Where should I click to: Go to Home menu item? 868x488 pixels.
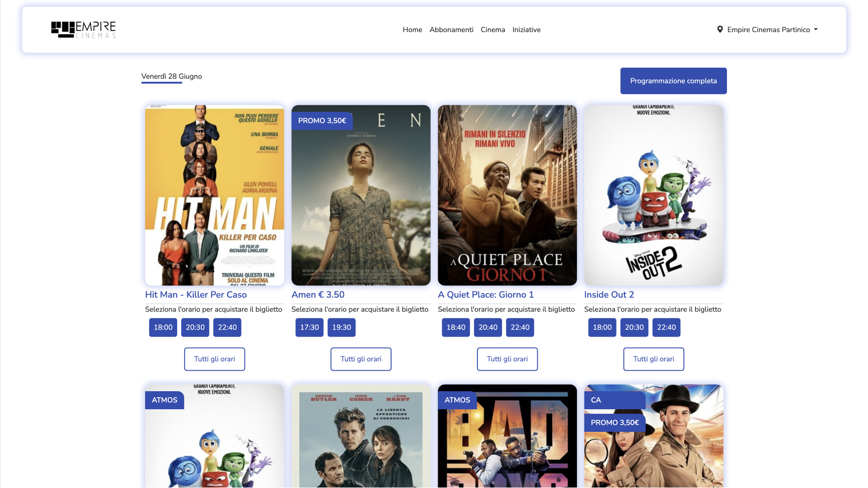(x=412, y=30)
